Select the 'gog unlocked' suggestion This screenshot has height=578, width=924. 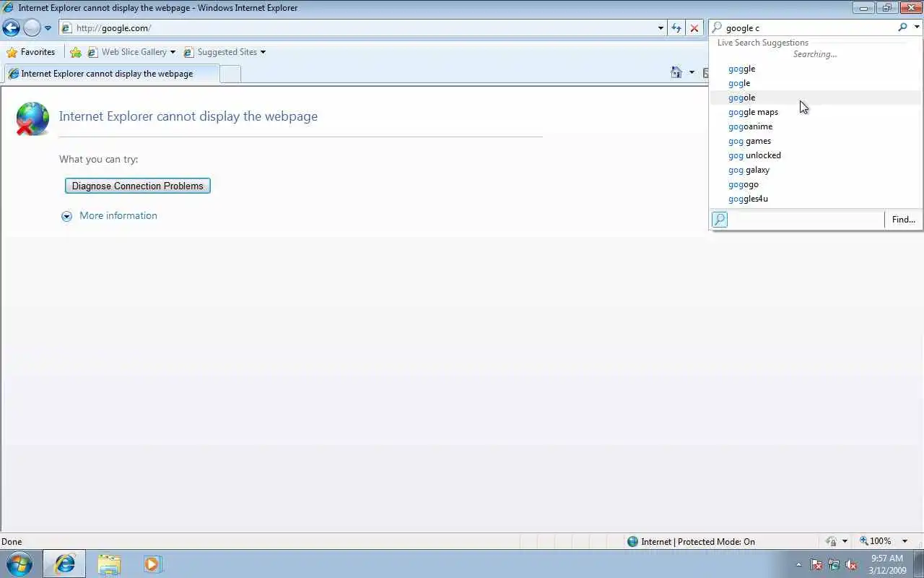tap(816, 155)
